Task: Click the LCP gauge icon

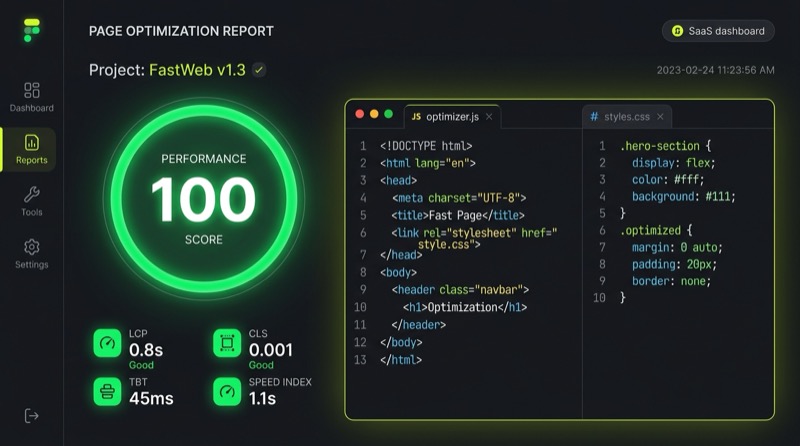Action: click(107, 343)
